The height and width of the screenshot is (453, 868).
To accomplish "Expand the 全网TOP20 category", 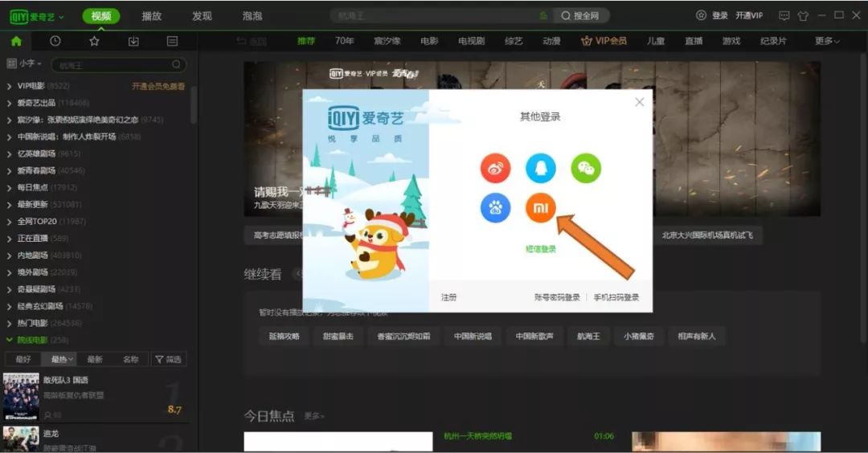I will (10, 222).
